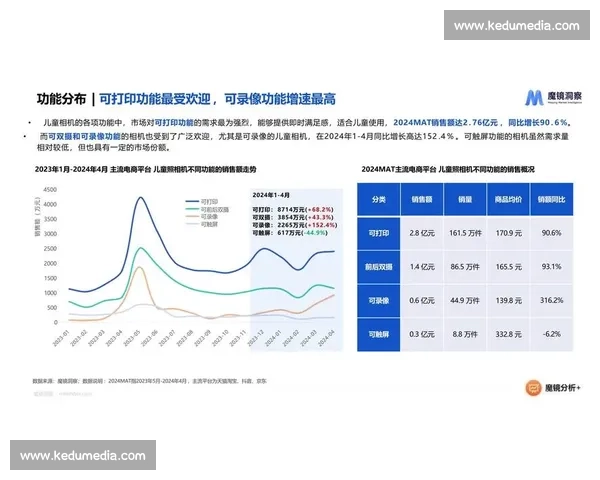Image resolution: width=600 pixels, height=480 pixels.
Task: Click the highlighted 2024MAT销售额达2.76亿元 text
Action: 445,122
